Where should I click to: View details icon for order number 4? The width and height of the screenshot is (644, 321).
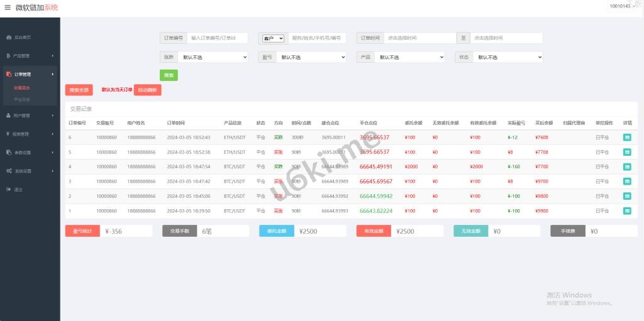[x=627, y=166]
